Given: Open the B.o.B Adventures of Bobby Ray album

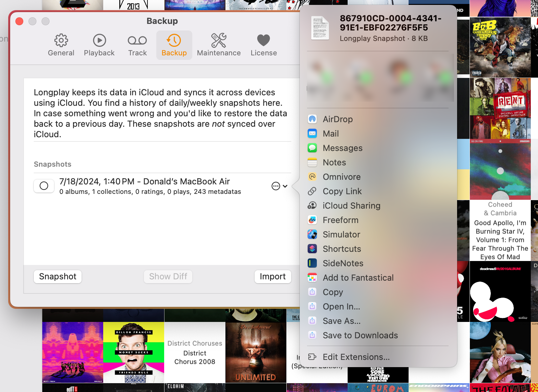Looking at the screenshot, I should [x=500, y=47].
